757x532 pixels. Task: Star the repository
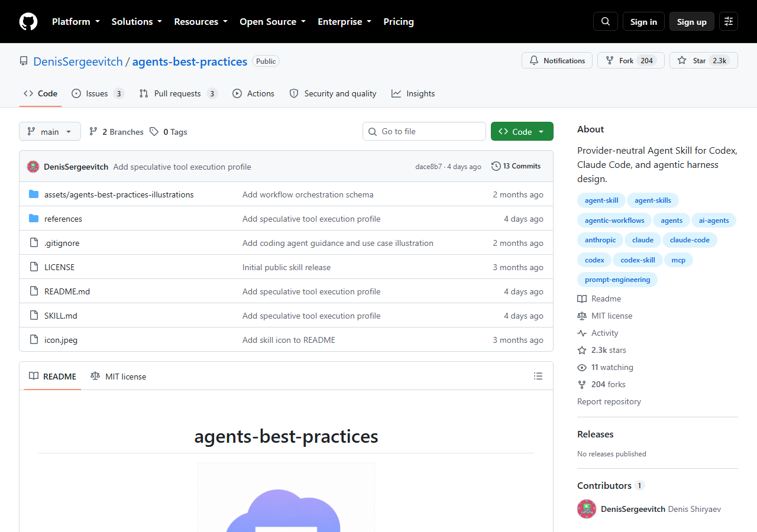pyautogui.click(x=703, y=60)
